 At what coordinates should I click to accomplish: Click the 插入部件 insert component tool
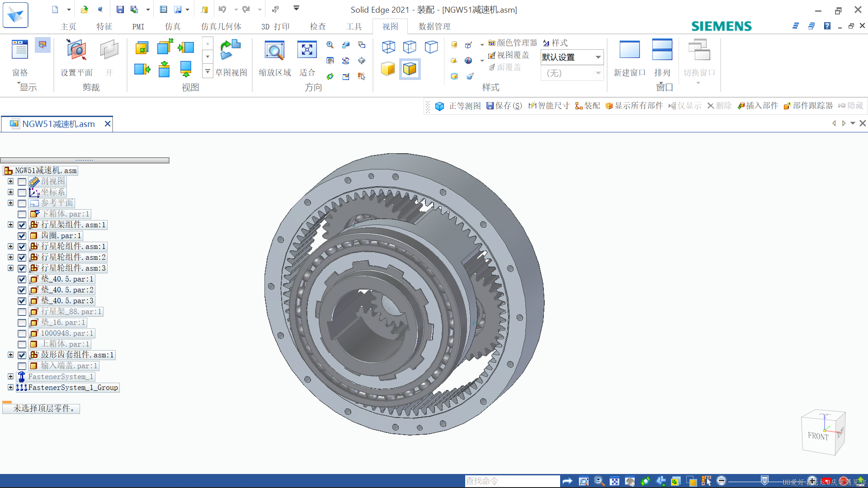coord(758,106)
